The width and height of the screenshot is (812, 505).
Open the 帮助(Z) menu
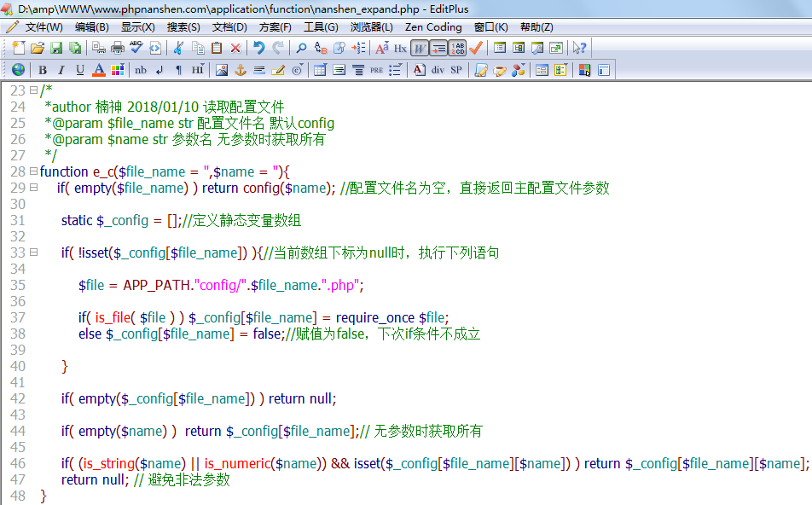tap(536, 27)
